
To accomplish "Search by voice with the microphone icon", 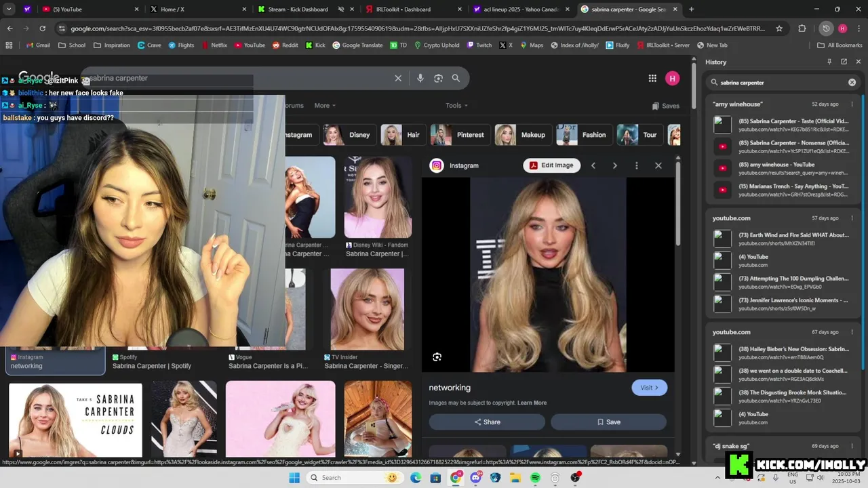I will point(420,78).
